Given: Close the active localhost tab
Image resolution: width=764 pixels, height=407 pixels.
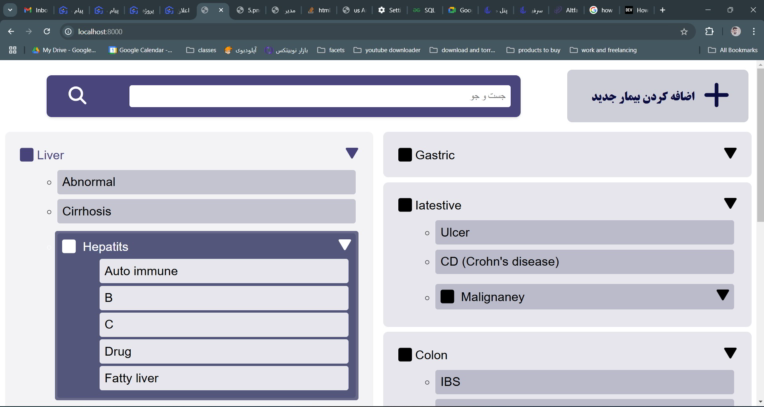Looking at the screenshot, I should (x=221, y=10).
